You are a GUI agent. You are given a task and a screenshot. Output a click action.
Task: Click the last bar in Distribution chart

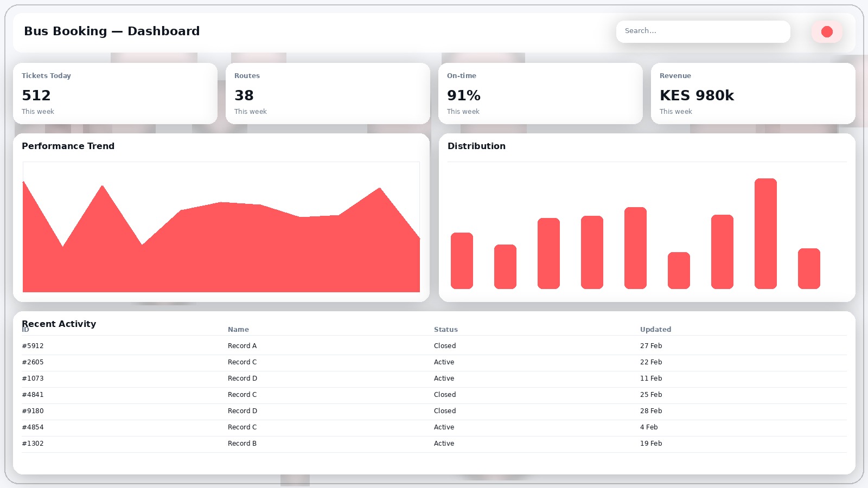tap(809, 268)
